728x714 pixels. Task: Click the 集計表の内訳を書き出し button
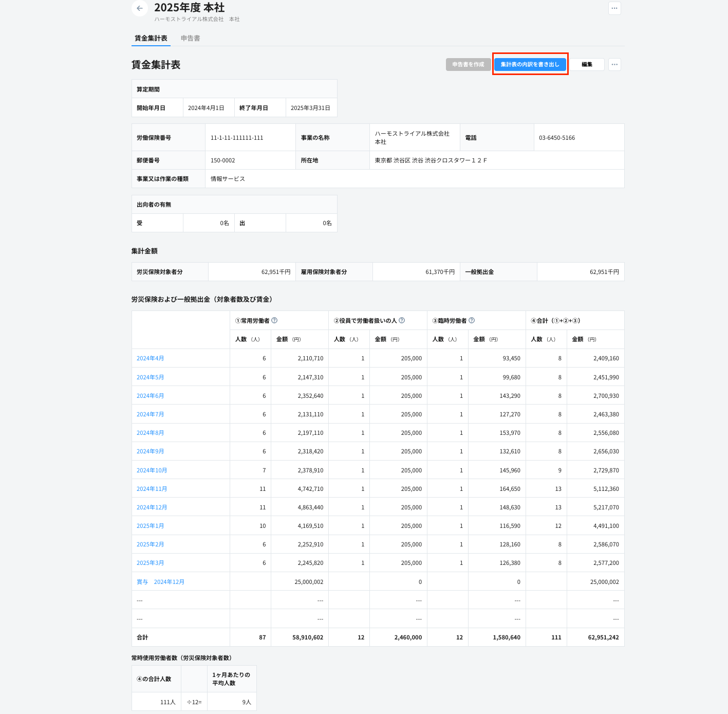point(530,64)
